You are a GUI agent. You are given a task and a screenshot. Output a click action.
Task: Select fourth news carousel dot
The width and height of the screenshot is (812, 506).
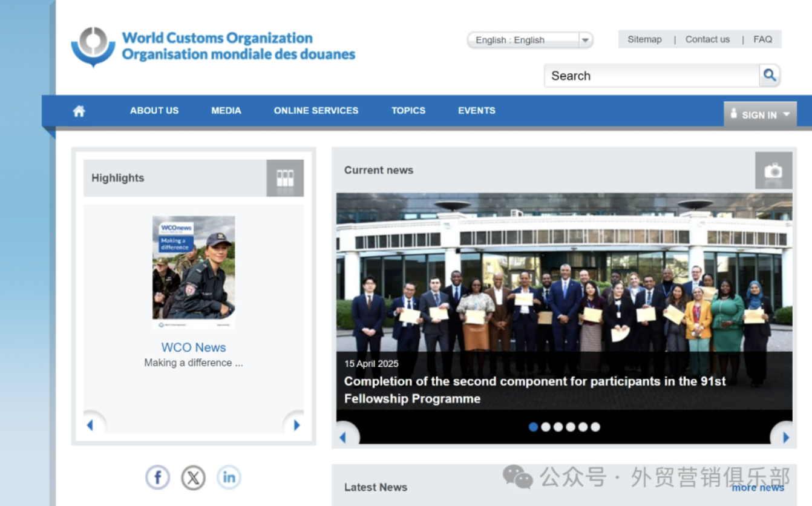coord(571,427)
